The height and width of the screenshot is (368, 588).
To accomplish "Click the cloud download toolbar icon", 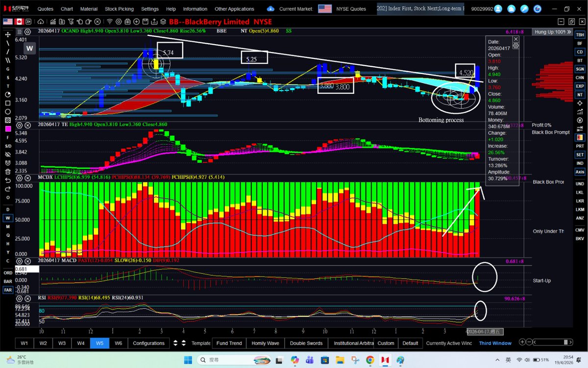I will 41,22.
